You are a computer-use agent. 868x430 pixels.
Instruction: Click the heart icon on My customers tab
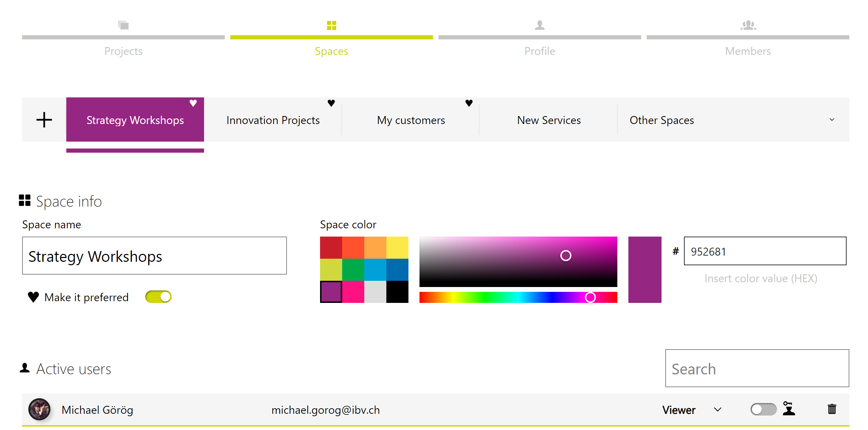469,103
